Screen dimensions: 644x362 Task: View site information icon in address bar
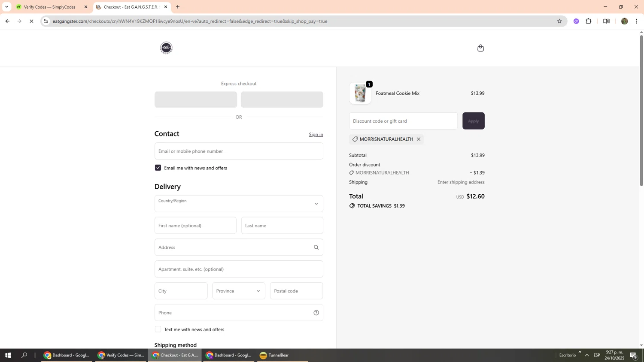pyautogui.click(x=46, y=21)
